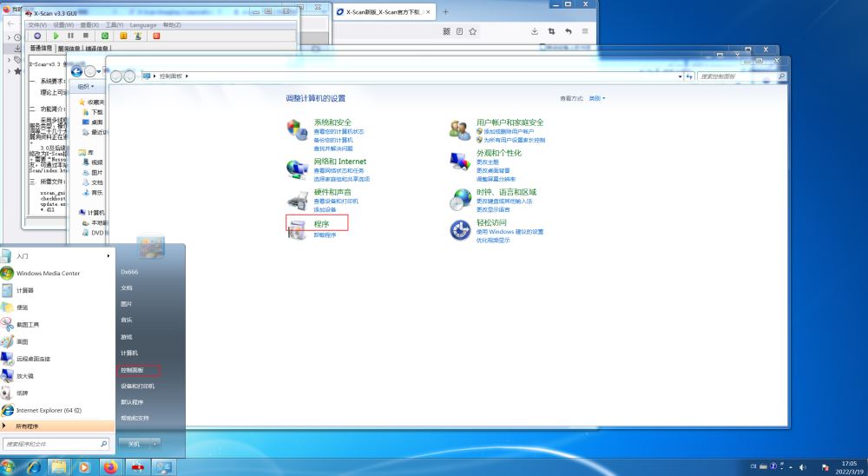
Task: Click the Pause scan icon in X-Scan toolbar
Action: coord(71,36)
